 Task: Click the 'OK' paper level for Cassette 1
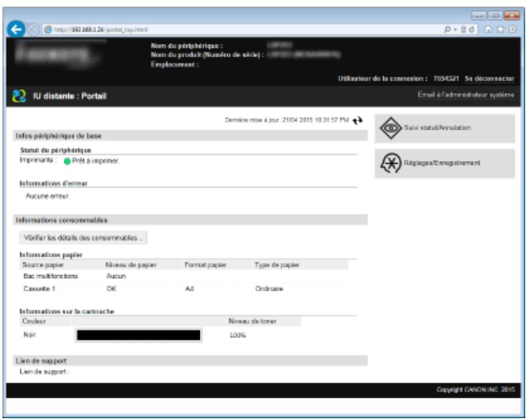[x=111, y=289]
